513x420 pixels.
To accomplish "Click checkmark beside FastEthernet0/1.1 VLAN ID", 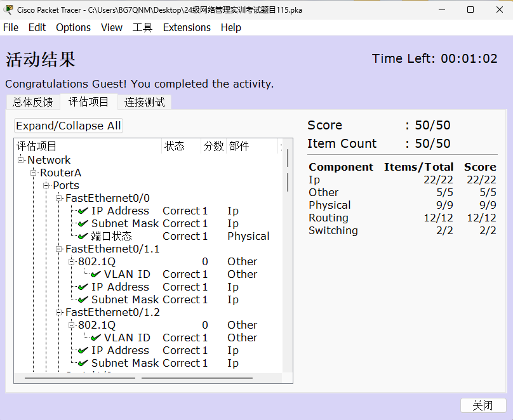I will (x=95, y=274).
